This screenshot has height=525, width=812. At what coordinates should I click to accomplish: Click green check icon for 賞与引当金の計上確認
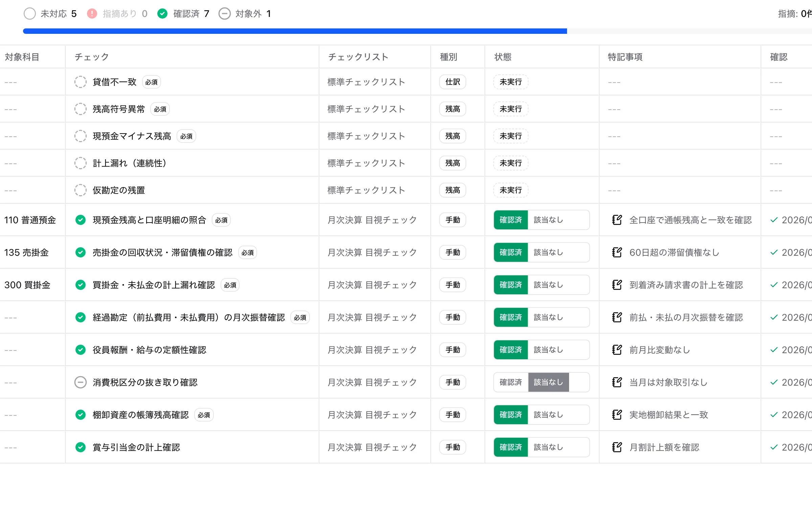[x=81, y=447]
